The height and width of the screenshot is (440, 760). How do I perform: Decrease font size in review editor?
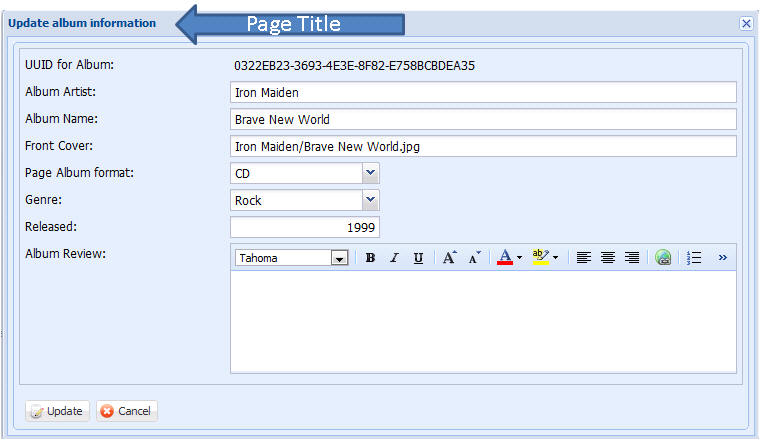tap(474, 258)
